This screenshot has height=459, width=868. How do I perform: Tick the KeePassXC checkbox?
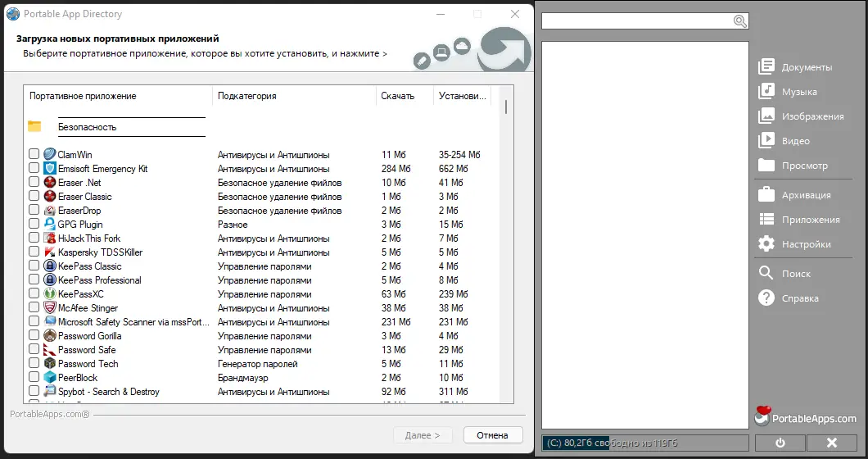click(34, 293)
